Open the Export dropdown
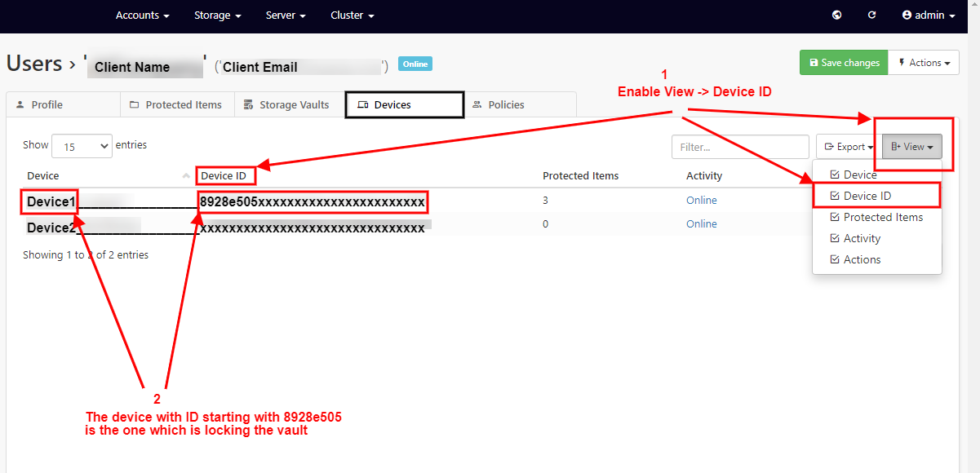The height and width of the screenshot is (473, 980). click(849, 147)
